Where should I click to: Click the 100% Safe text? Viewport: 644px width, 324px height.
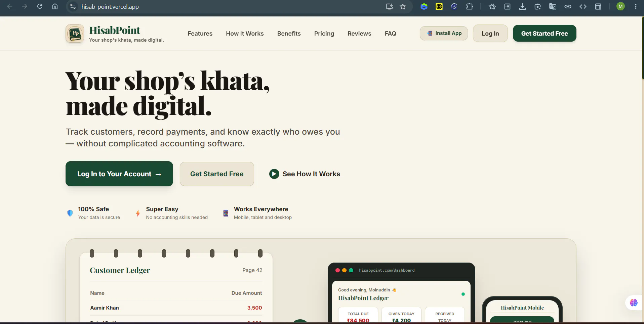tap(93, 209)
